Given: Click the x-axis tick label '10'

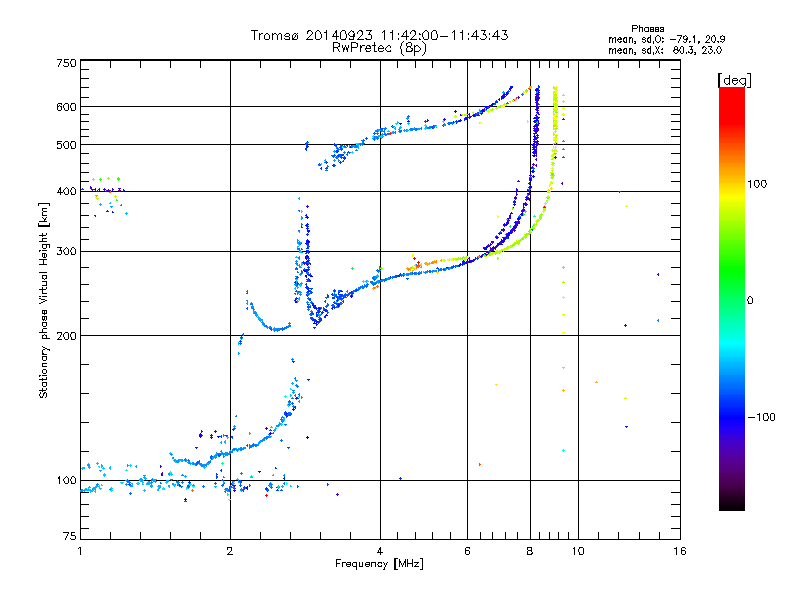Looking at the screenshot, I should 578,551.
